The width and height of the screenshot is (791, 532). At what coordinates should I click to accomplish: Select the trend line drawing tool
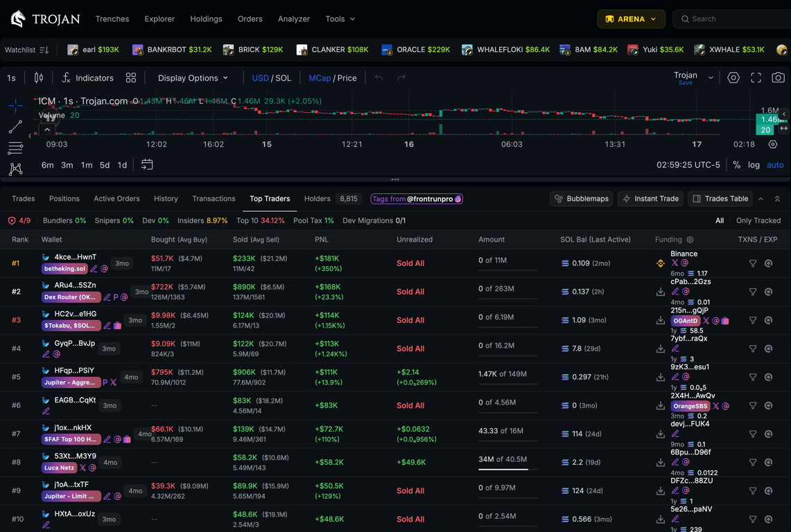click(15, 127)
